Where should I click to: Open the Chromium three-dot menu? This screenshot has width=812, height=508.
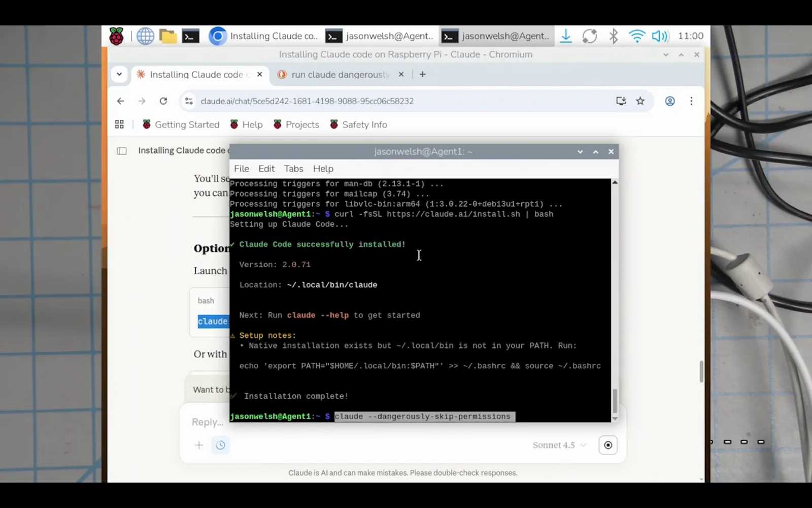point(691,101)
